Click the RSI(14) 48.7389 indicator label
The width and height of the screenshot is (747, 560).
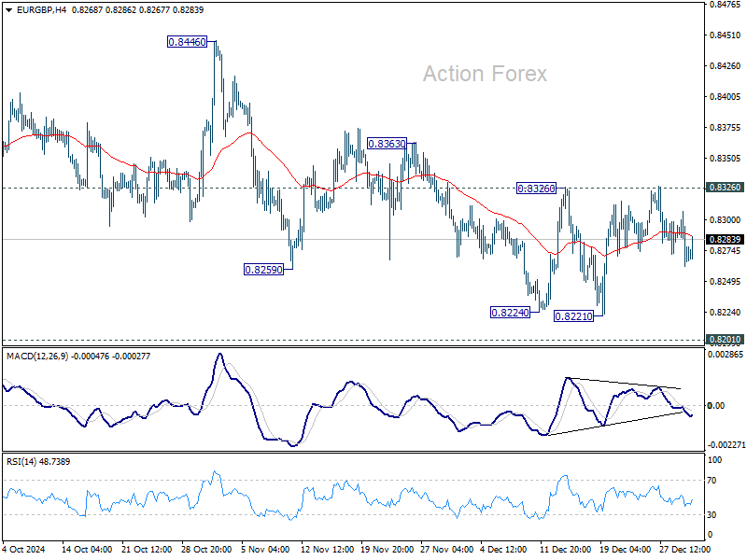[38, 461]
